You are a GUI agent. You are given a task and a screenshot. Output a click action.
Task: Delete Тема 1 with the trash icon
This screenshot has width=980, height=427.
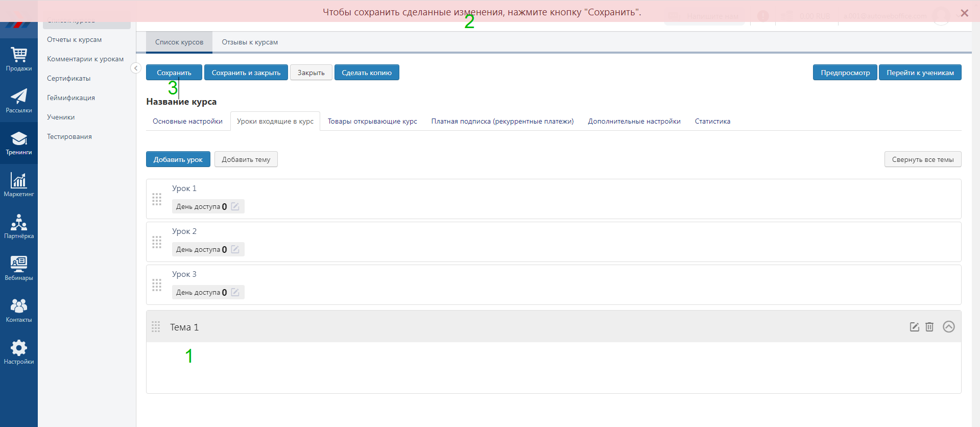click(929, 327)
